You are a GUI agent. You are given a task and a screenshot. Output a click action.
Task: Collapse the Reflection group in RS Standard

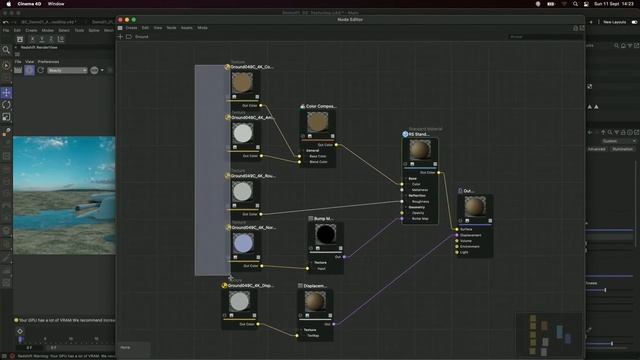[x=406, y=196]
